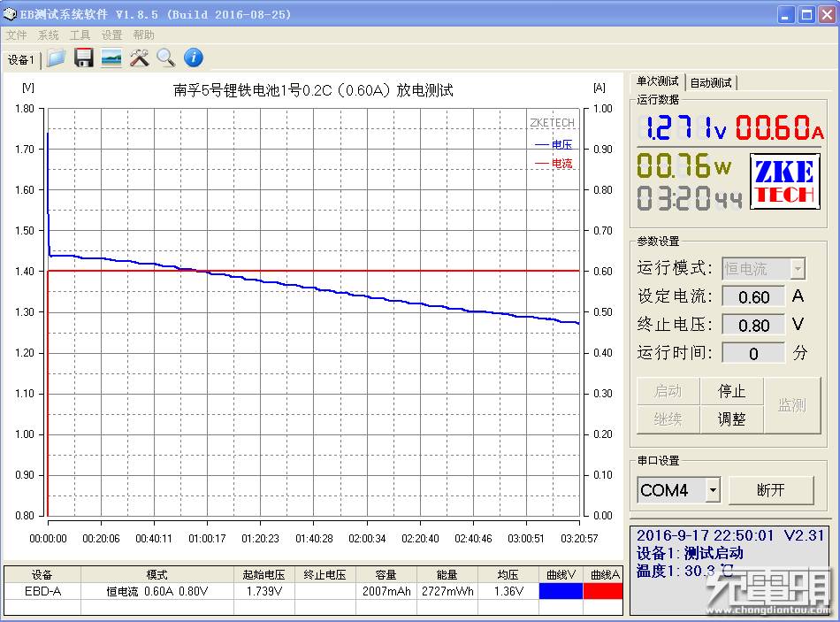Image resolution: width=840 pixels, height=622 pixels.
Task: Click the blue 曲线V color swatch
Action: [x=561, y=591]
